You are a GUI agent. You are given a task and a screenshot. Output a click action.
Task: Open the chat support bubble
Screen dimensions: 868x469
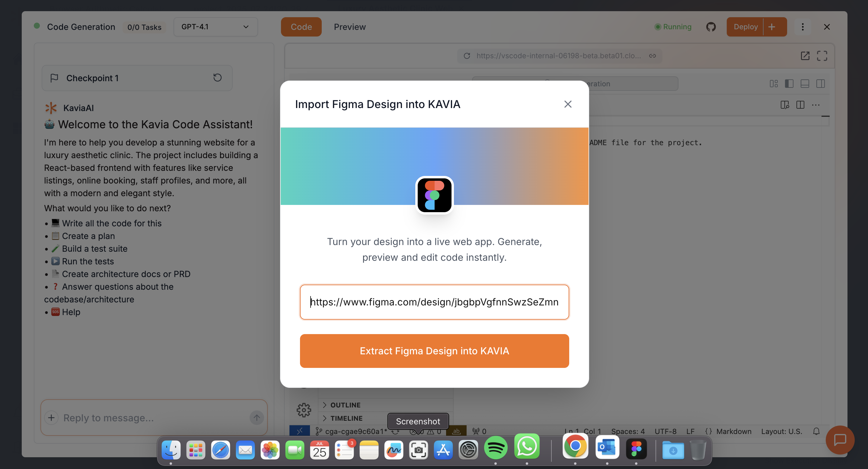840,440
